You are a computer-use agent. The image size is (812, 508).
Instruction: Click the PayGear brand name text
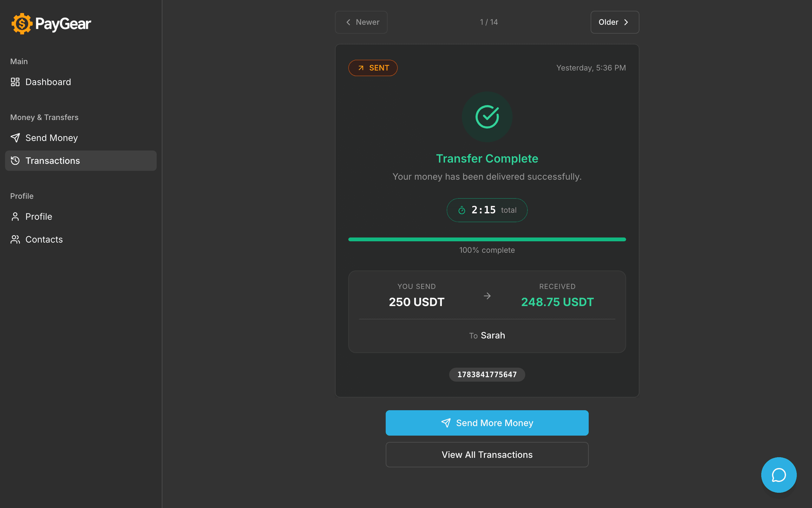click(x=63, y=24)
